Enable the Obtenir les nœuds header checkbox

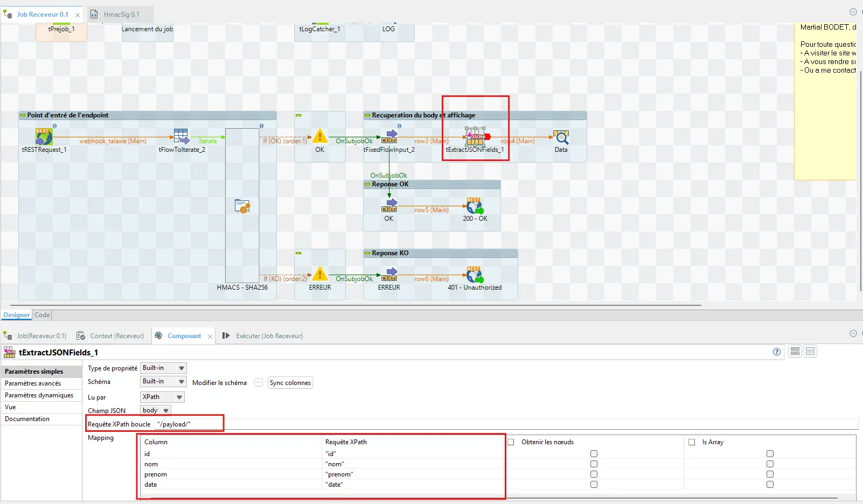click(511, 442)
